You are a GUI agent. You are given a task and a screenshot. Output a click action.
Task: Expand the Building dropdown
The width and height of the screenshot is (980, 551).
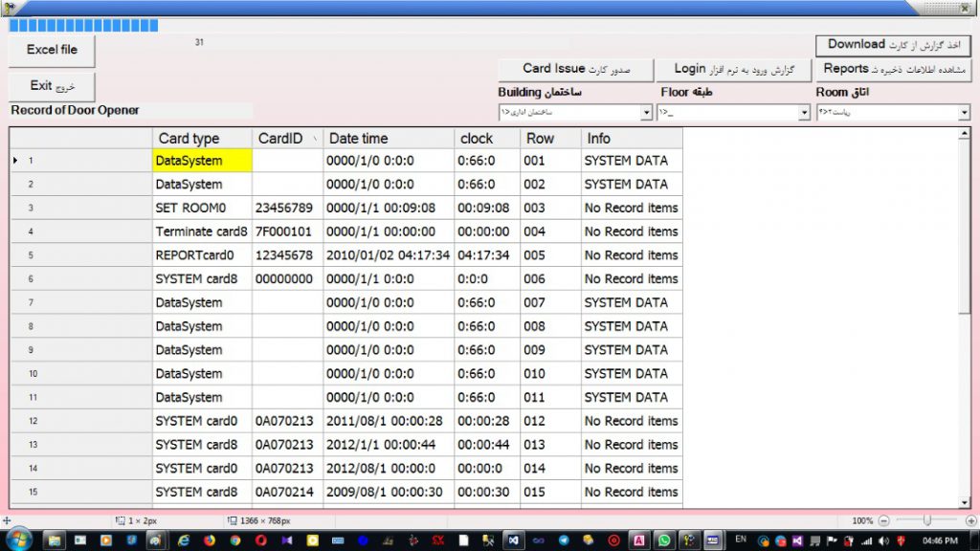coord(646,113)
